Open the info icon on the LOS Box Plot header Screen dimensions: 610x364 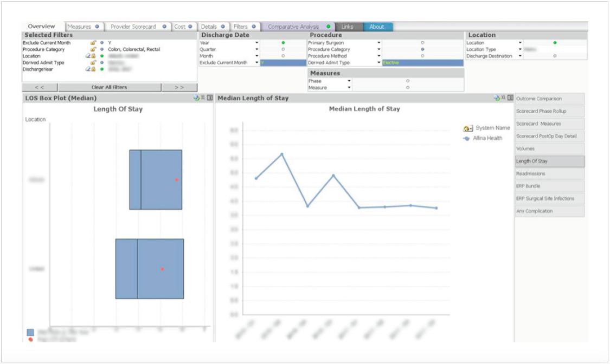click(209, 96)
